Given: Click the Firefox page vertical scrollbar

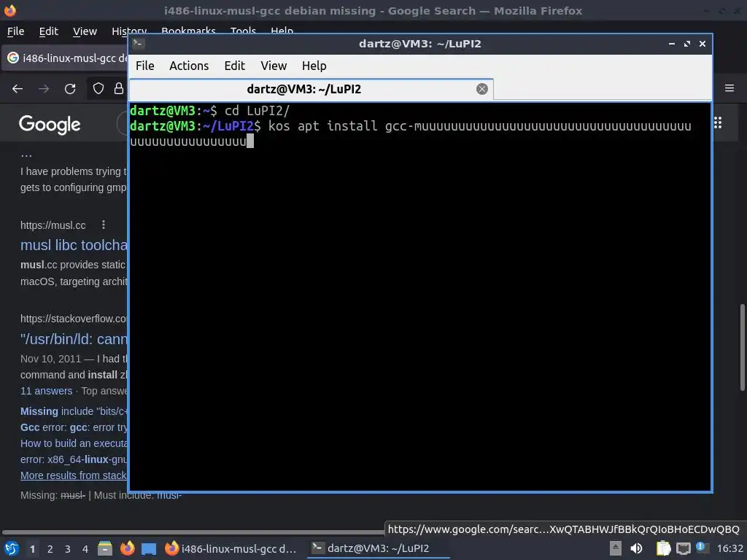Looking at the screenshot, I should (x=742, y=348).
